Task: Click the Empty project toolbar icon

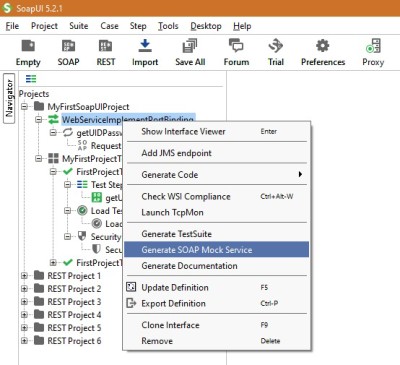Action: click(x=28, y=46)
